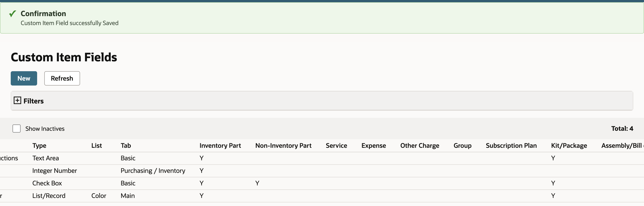The image size is (644, 206).
Task: Click the Confirmation message title
Action: (43, 13)
